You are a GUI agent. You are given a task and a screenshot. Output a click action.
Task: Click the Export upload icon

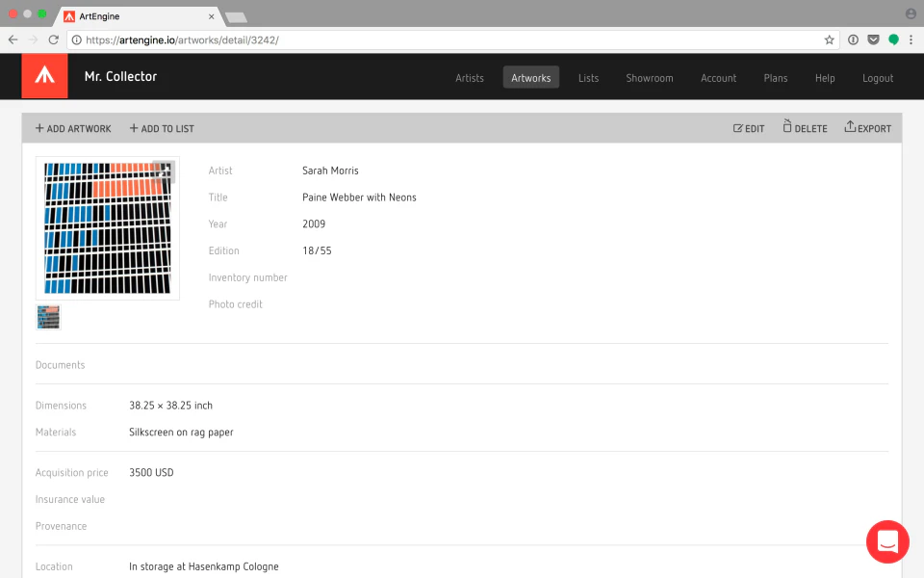point(849,127)
